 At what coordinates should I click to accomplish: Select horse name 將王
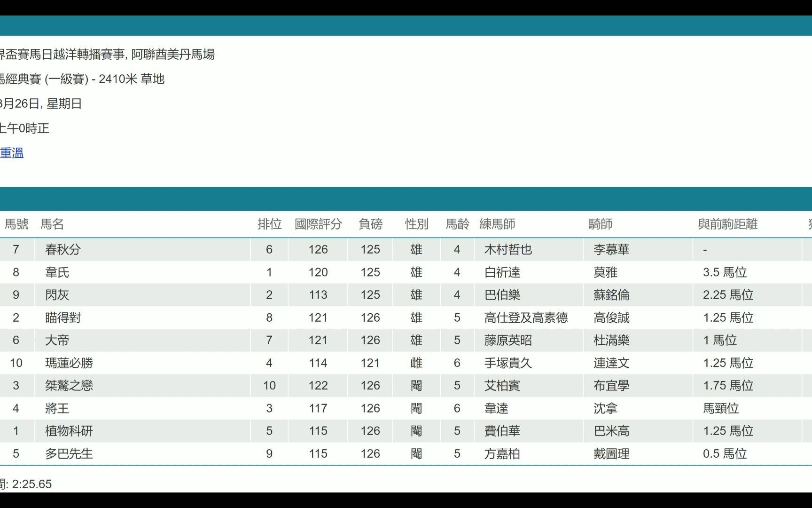[57, 408]
